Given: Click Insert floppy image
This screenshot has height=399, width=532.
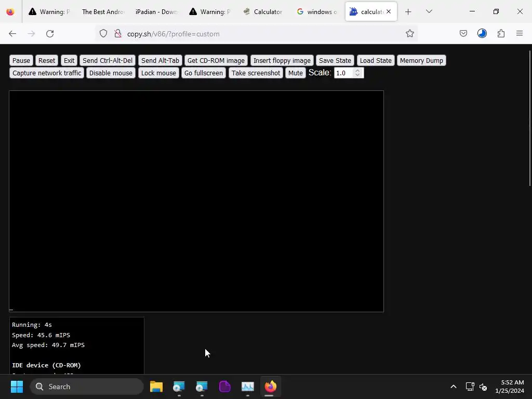Looking at the screenshot, I should tap(282, 60).
